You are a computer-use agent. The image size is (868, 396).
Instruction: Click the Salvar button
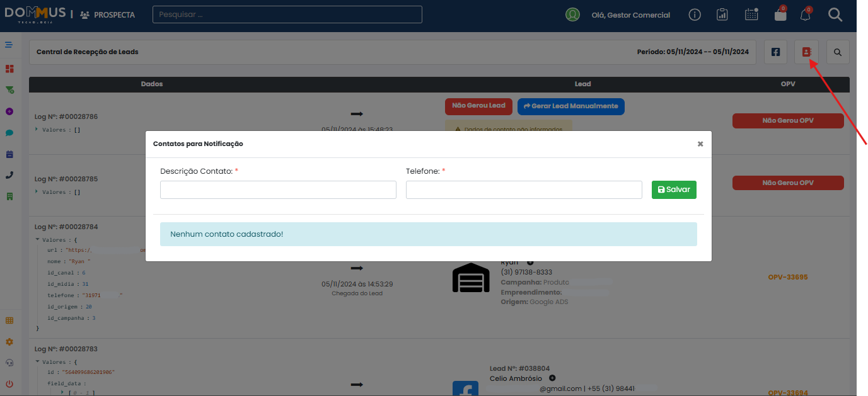point(674,190)
